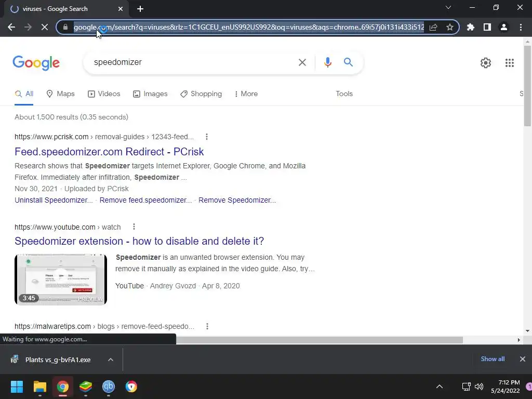Open the Windows Start menu
The image size is (532, 399).
pyautogui.click(x=17, y=387)
